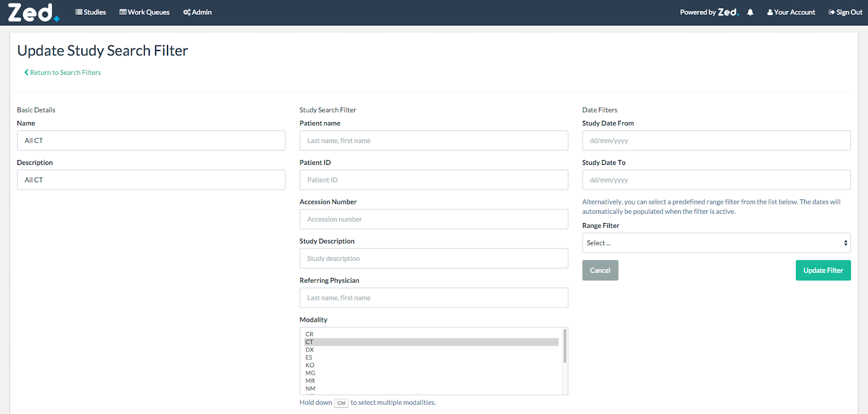Open the Admin menu
Image resolution: width=868 pixels, height=414 pixels.
point(197,12)
